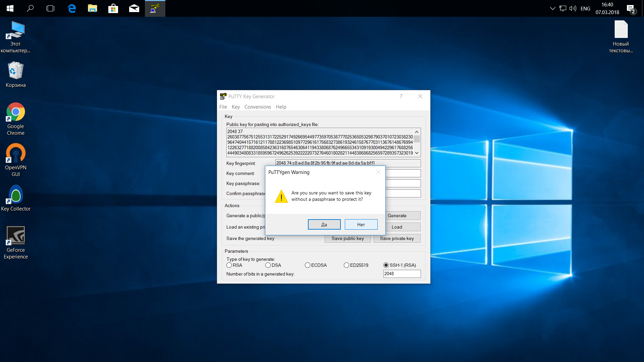Open taskbar search magnifier

(x=30, y=8)
